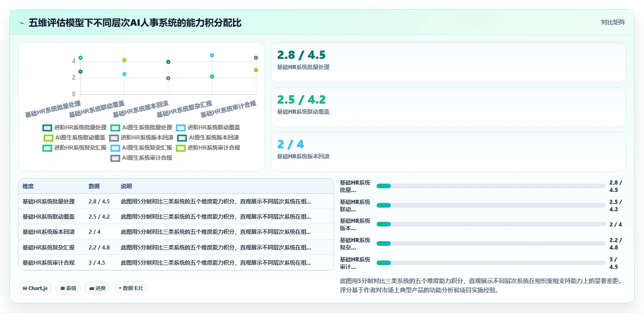Click the 3 / 4.5 value beside progress bar
This screenshot has height=313, width=644.
coord(614,263)
